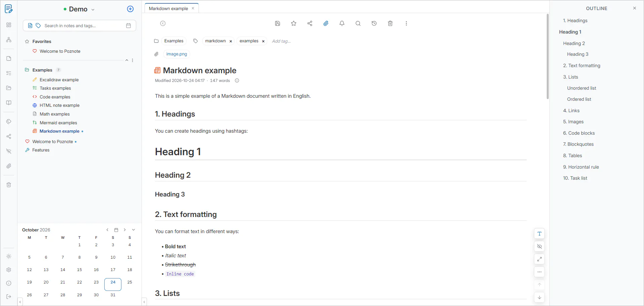
Task: Click the note info icon next to word count
Action: (237, 81)
